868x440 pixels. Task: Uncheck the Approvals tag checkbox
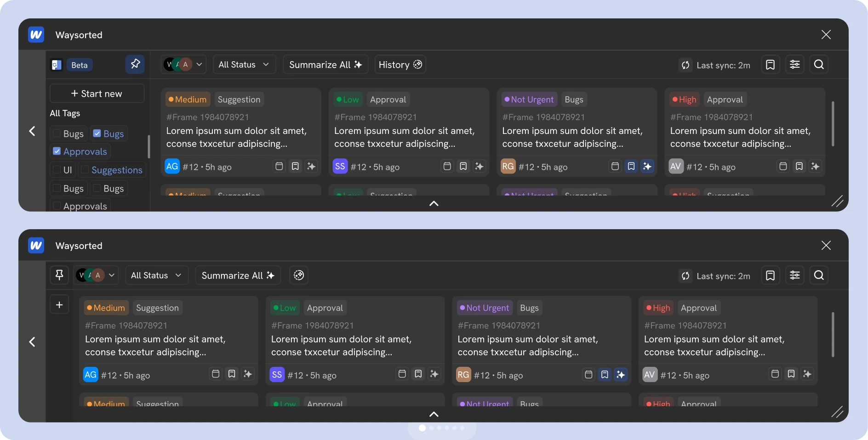click(x=57, y=151)
